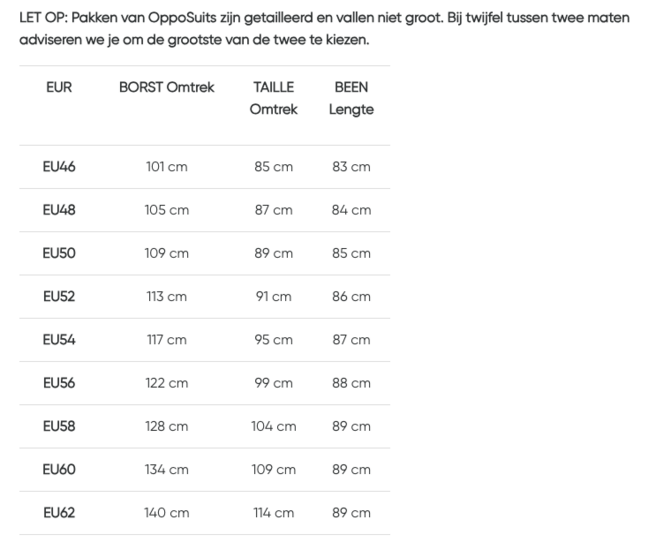
Task: Select the EU58 size row label
Action: coord(59,426)
